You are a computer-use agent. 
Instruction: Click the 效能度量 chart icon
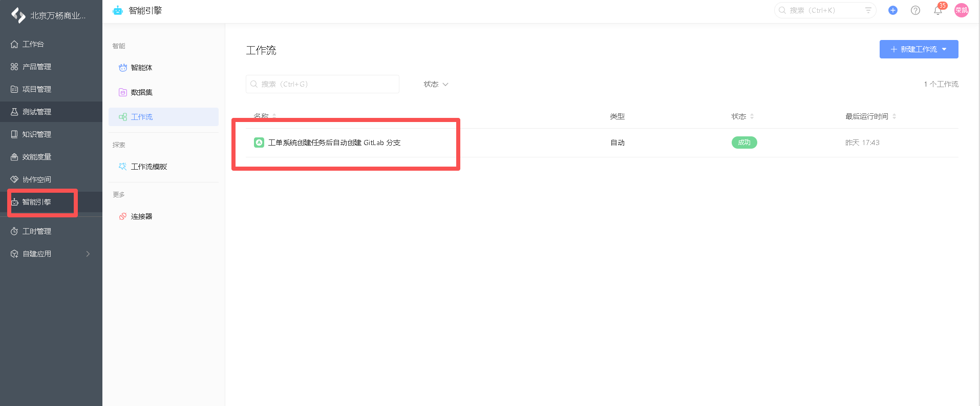pyautogui.click(x=14, y=157)
